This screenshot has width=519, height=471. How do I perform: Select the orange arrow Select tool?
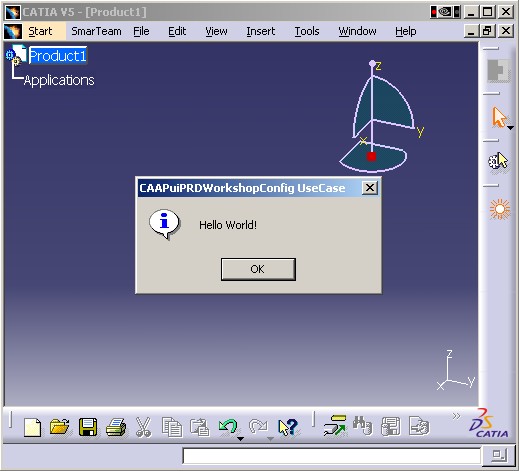(499, 117)
